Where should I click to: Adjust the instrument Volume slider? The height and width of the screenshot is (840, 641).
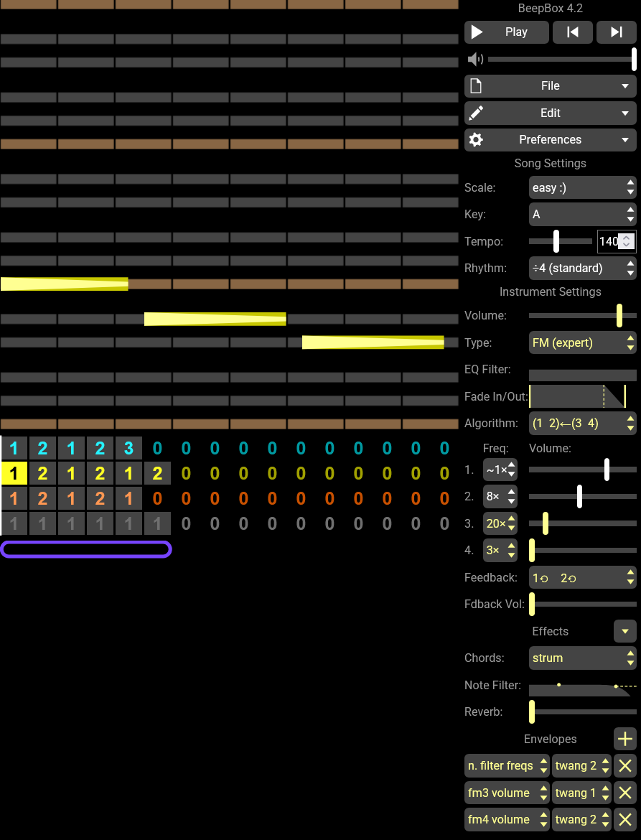point(583,315)
